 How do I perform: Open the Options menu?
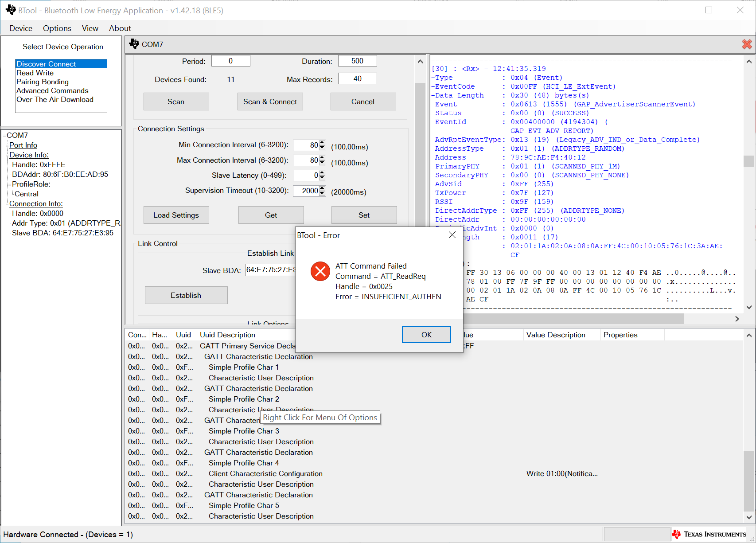pyautogui.click(x=57, y=28)
